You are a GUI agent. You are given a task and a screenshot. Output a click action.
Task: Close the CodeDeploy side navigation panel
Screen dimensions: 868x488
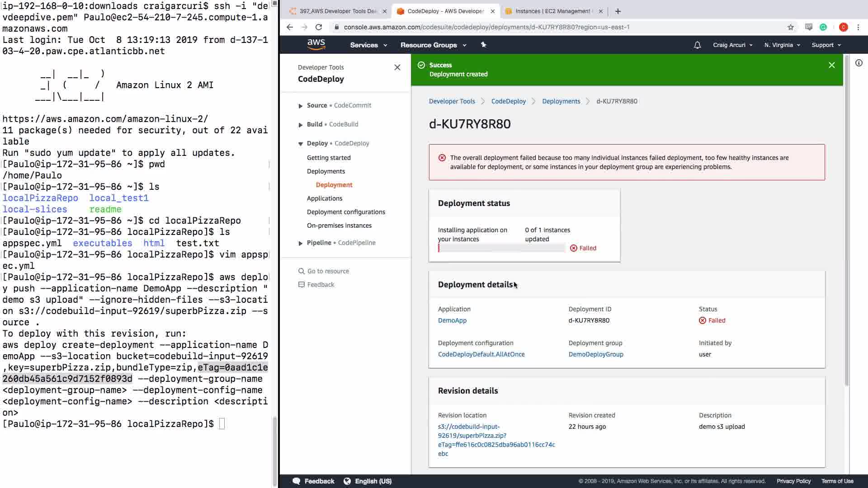[397, 67]
